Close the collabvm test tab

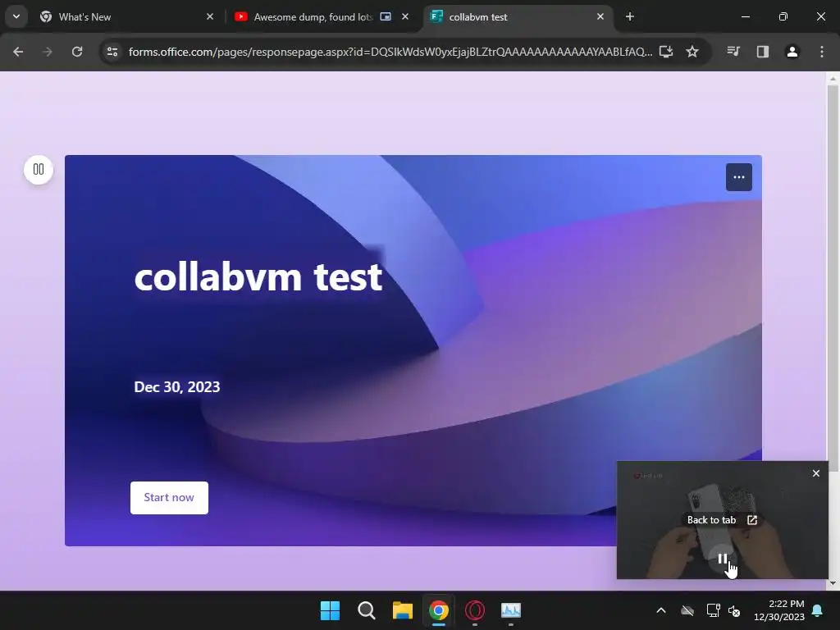pyautogui.click(x=600, y=17)
